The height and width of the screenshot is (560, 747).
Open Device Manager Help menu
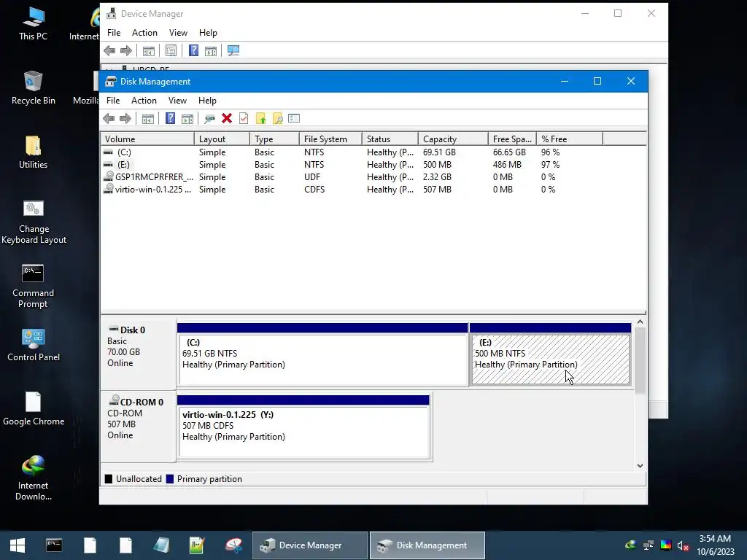208,33
